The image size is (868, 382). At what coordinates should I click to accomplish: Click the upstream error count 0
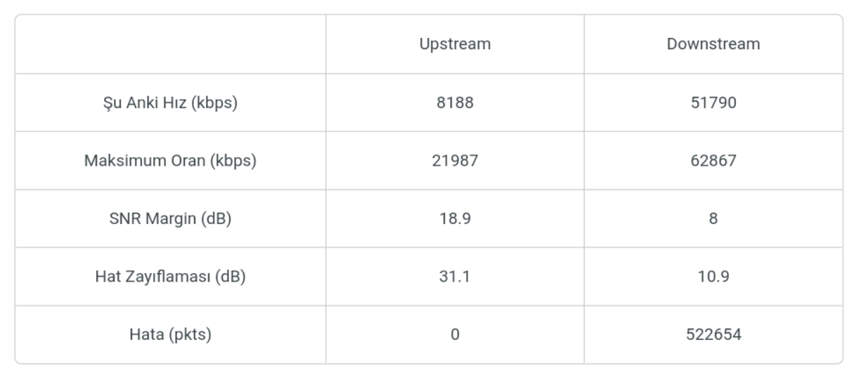[x=454, y=335]
